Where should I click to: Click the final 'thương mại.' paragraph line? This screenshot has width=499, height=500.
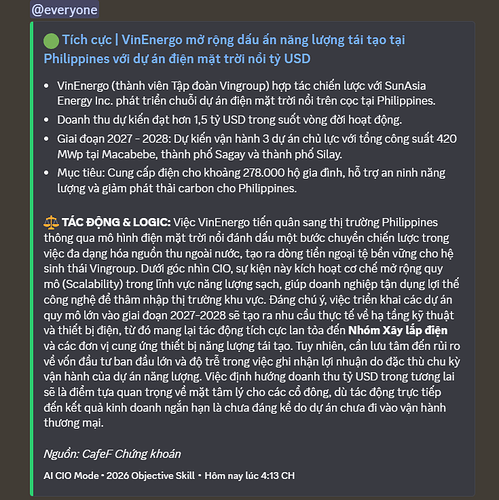tap(74, 423)
